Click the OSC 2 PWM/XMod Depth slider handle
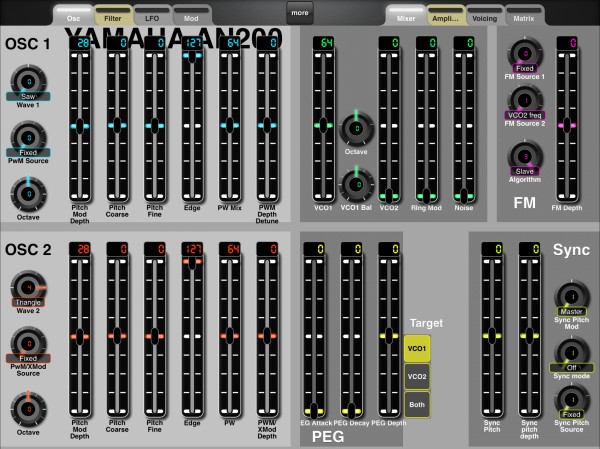Image resolution: width=600 pixels, height=449 pixels. coord(267,336)
